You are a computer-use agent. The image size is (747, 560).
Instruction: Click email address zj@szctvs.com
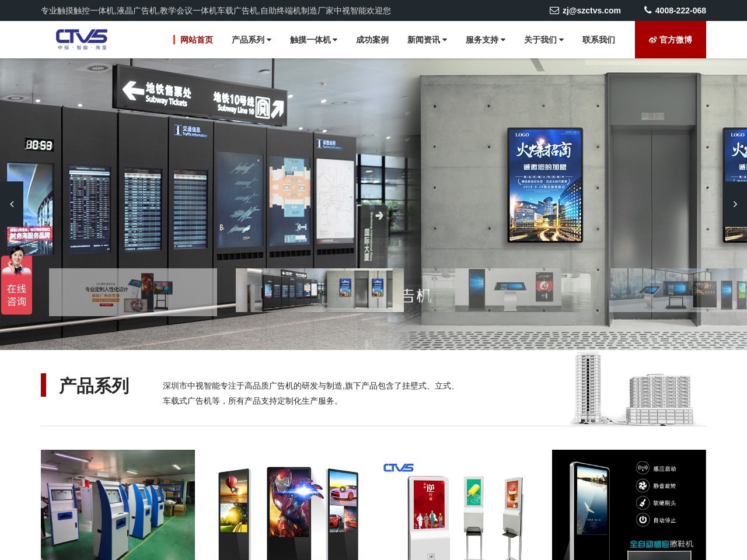[x=592, y=10]
